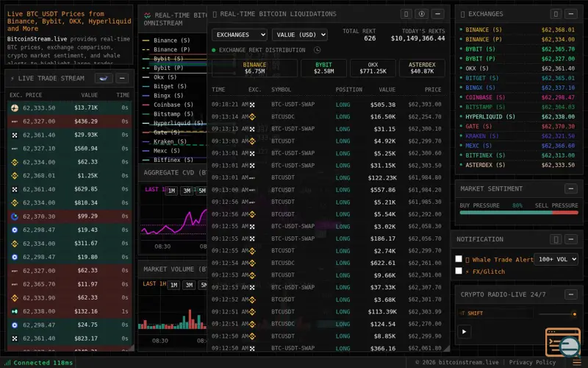Collapse the Live Trade Stream panel

pyautogui.click(x=122, y=78)
